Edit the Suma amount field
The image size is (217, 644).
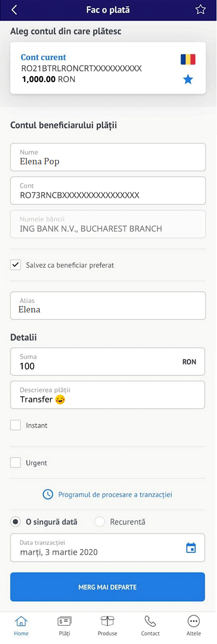pos(108,362)
